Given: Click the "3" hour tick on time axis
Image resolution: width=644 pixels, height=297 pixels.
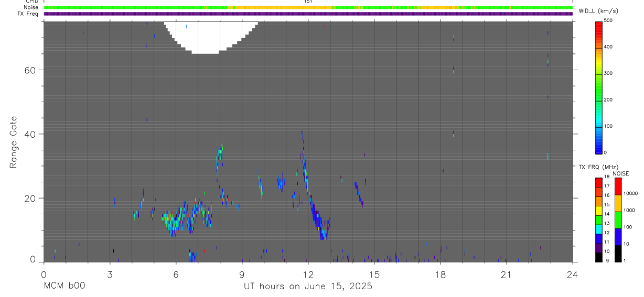Looking at the screenshot, I should coord(110,274).
